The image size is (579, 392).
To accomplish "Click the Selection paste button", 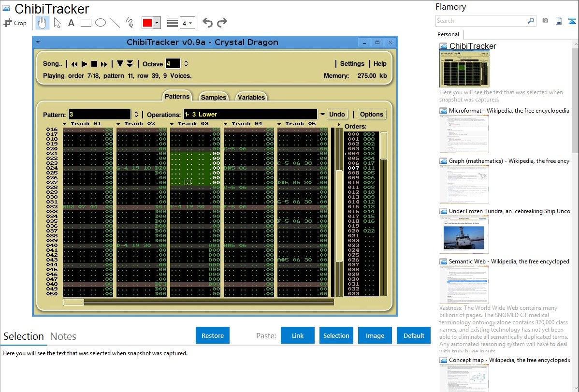I will coord(336,335).
